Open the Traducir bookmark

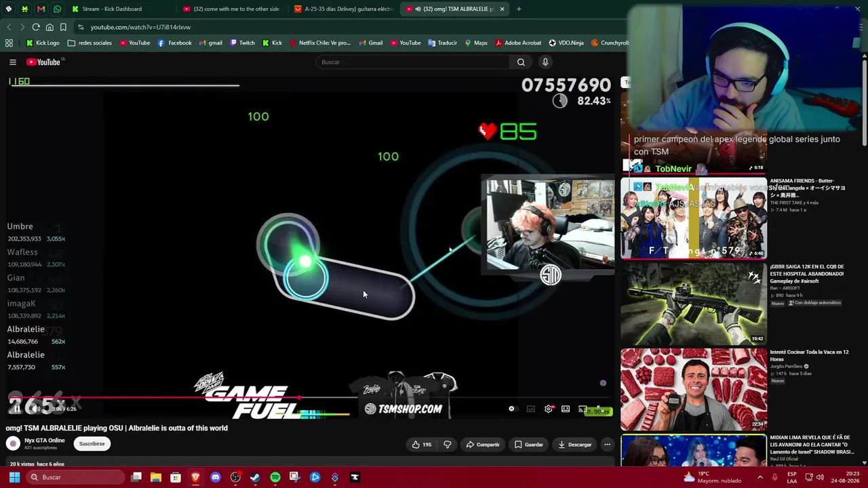(x=442, y=43)
